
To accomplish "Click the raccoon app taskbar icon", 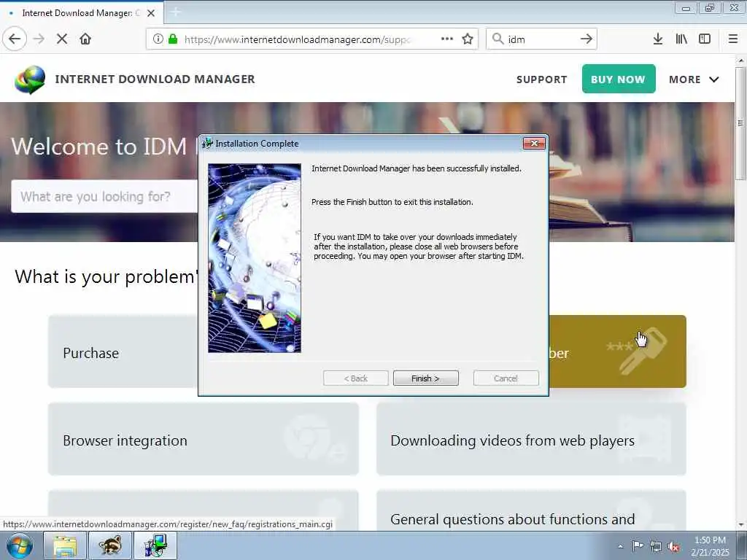I will [110, 545].
